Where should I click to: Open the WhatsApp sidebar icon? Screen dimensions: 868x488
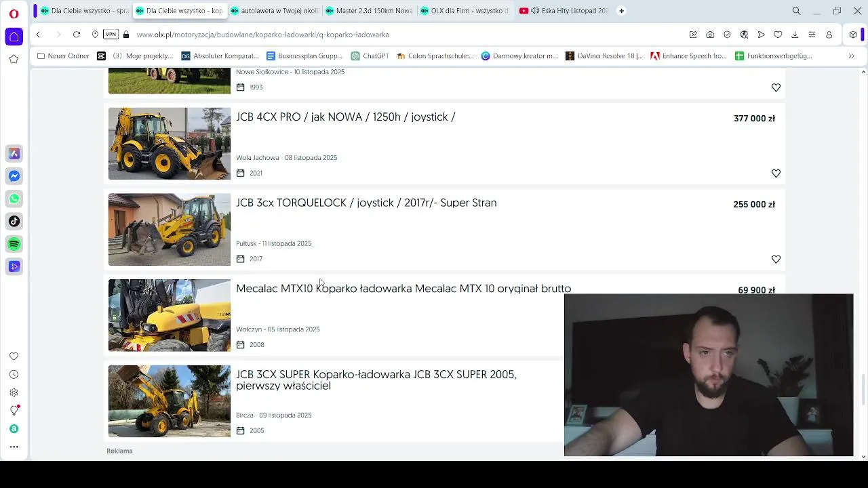pos(14,199)
